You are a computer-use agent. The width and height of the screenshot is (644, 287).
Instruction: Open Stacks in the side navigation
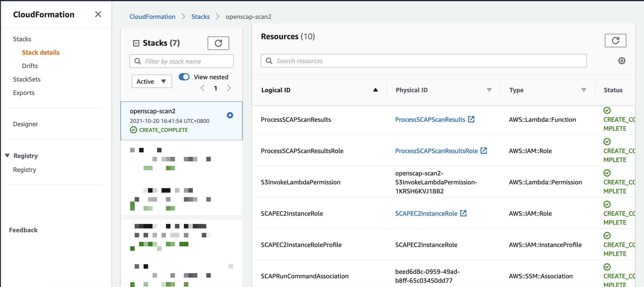tap(22, 39)
